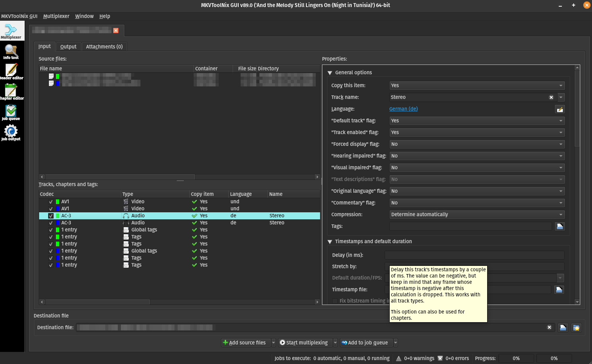
Task: Open the "Visual impaired" flag dropdown
Action: [477, 168]
